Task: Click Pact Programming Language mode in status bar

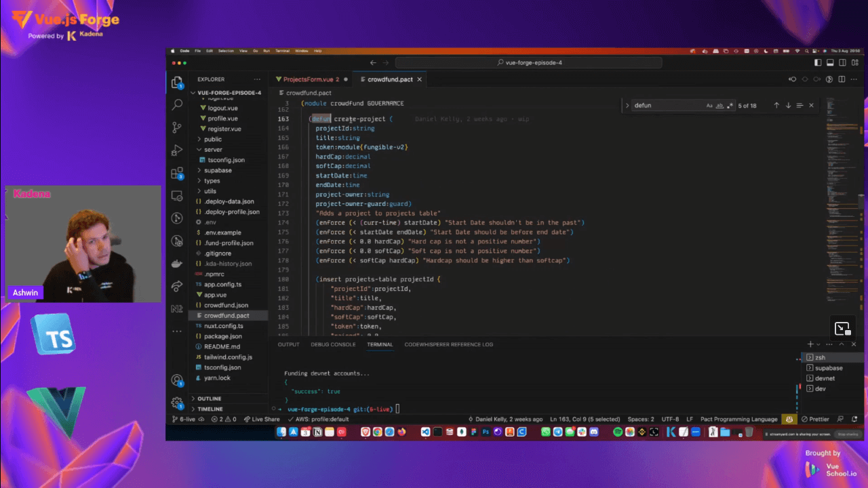Action: click(x=738, y=419)
